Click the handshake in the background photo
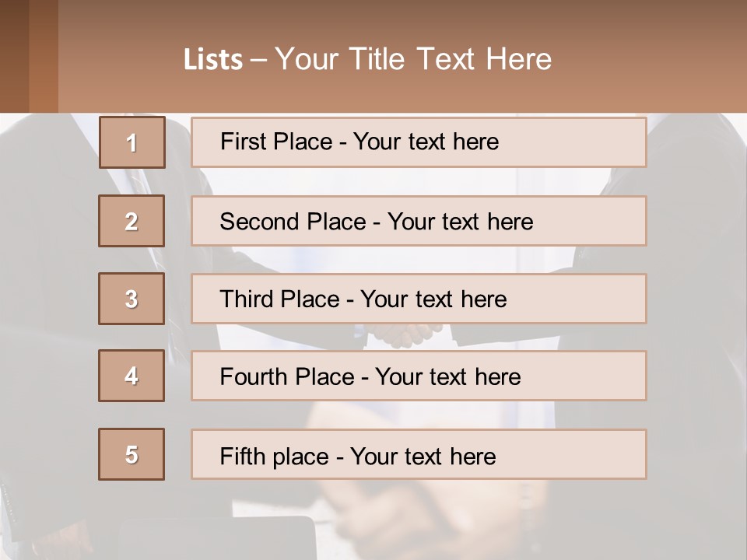 point(402,334)
